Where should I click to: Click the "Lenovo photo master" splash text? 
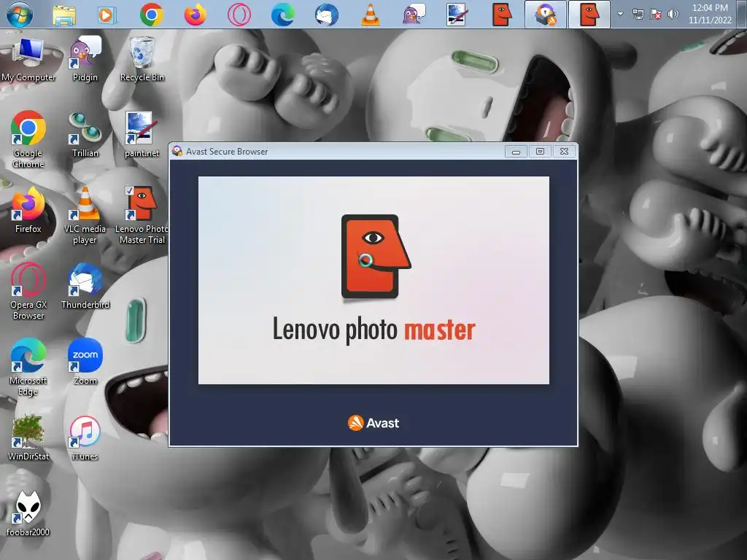click(374, 329)
